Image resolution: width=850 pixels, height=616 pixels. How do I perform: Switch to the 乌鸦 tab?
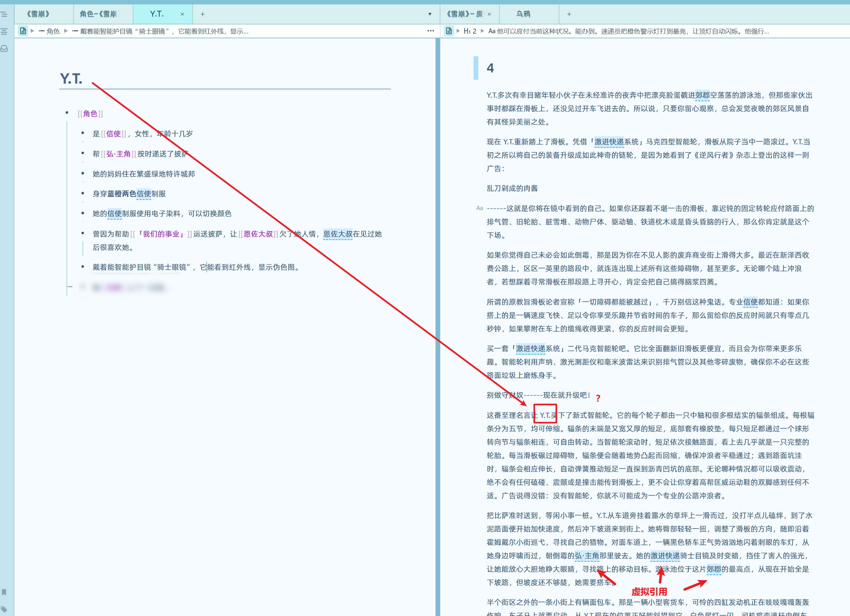pyautogui.click(x=523, y=14)
